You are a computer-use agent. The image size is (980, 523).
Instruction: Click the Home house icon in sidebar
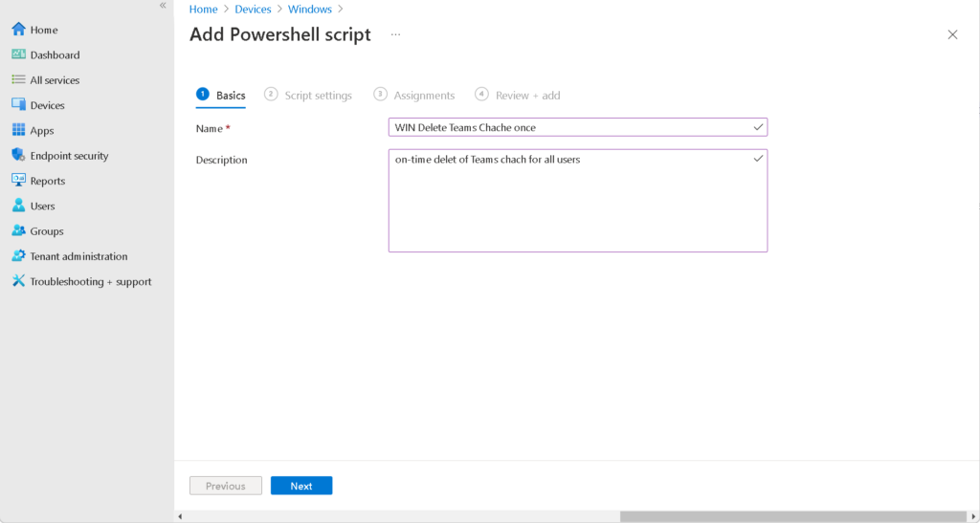point(19,30)
